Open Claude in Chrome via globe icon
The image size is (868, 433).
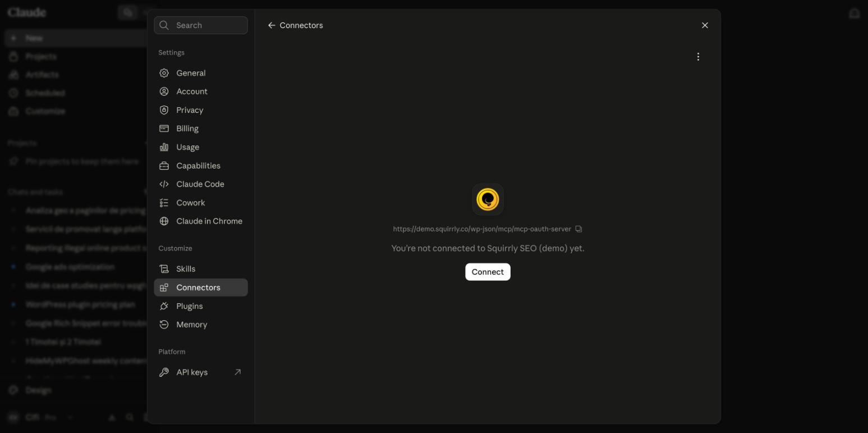(164, 221)
